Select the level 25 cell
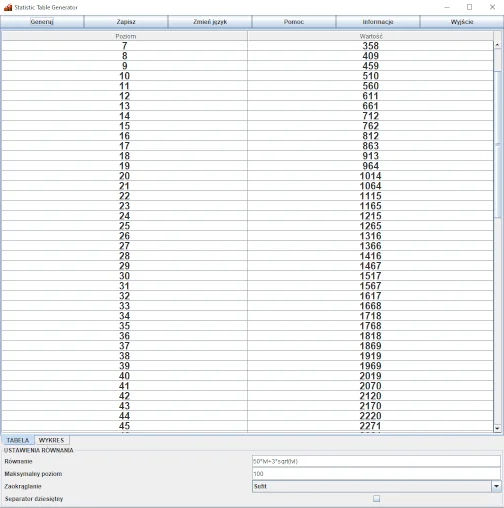The width and height of the screenshot is (504, 508). pos(125,226)
